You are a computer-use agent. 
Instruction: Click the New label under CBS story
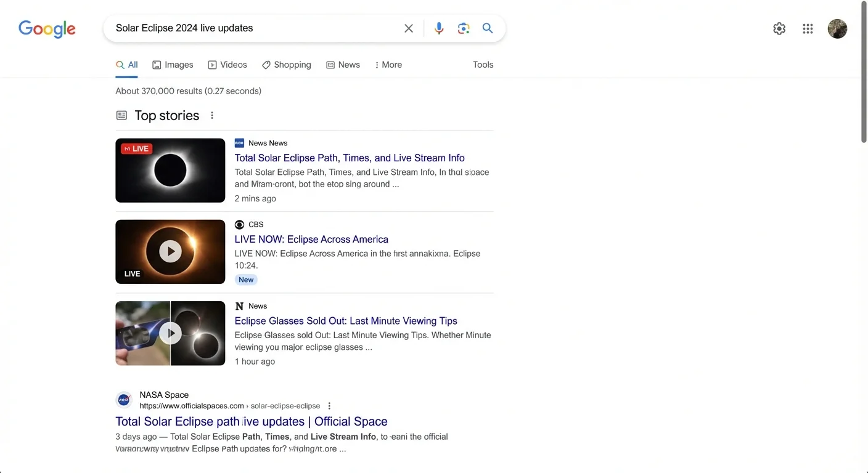point(246,280)
